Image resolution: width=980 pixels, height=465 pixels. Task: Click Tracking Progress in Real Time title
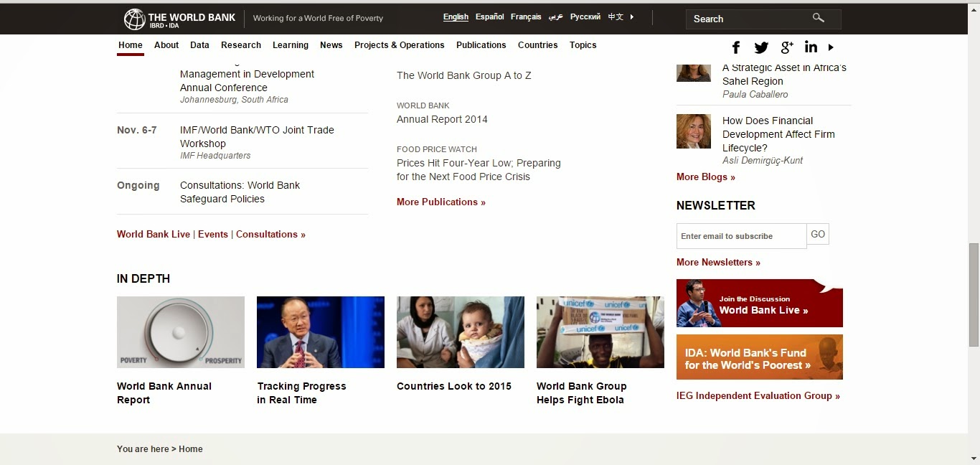click(x=301, y=393)
